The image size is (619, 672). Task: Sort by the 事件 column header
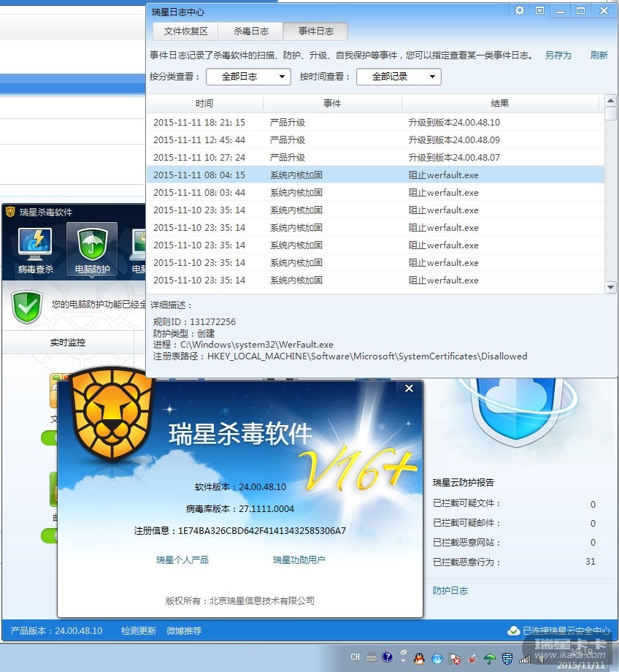click(332, 103)
